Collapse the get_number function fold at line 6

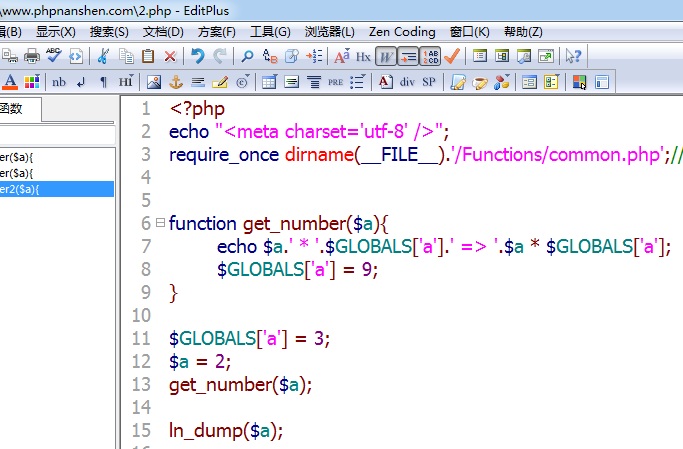160,223
